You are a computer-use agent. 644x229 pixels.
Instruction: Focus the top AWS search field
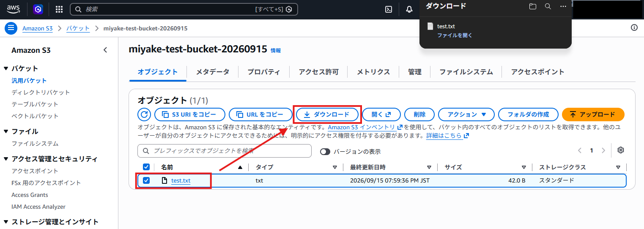pyautogui.click(x=184, y=9)
